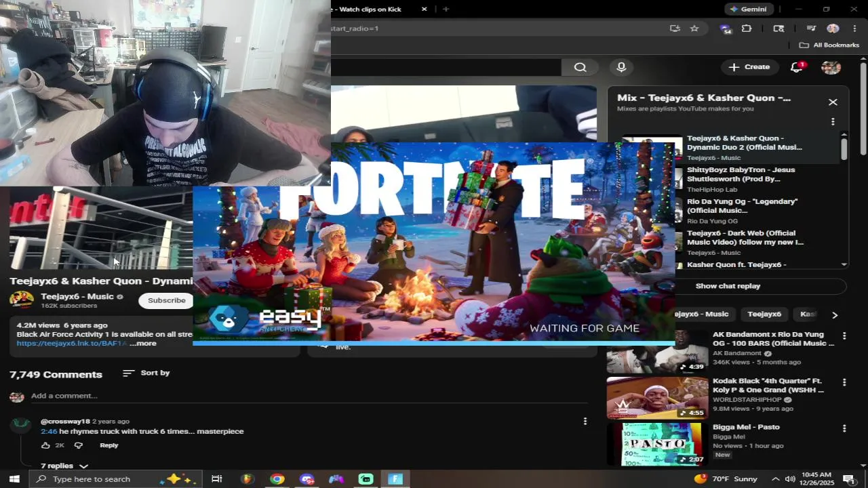Open action menu for crossway18 comment

[x=585, y=421]
